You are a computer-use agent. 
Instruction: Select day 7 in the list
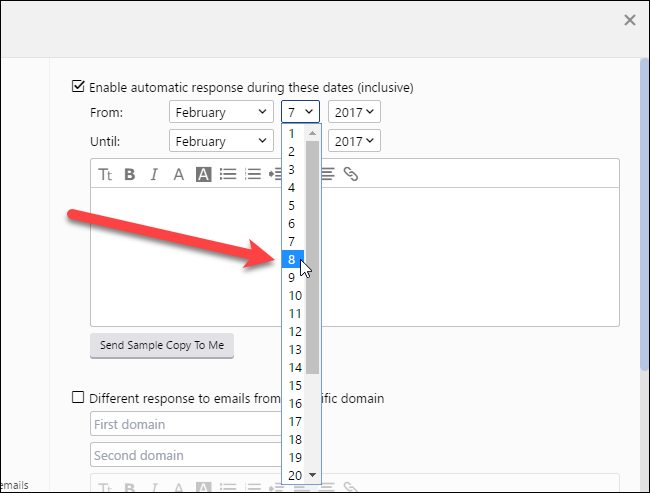(293, 241)
